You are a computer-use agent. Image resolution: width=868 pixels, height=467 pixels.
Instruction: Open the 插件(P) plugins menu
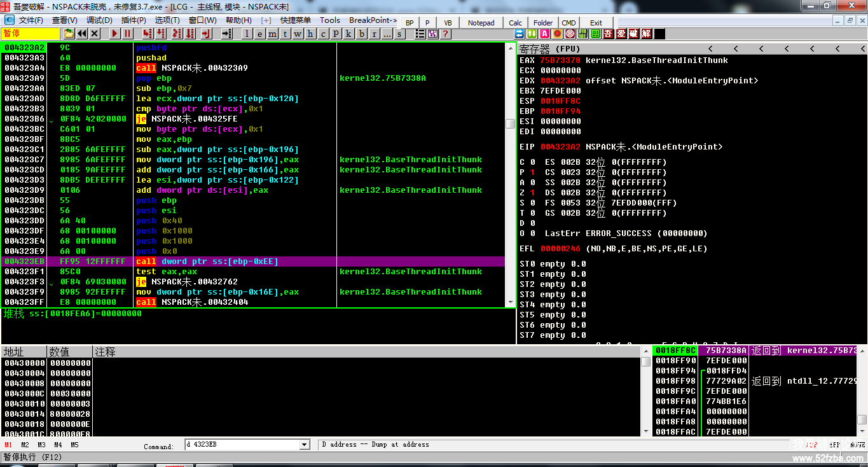coord(134,20)
